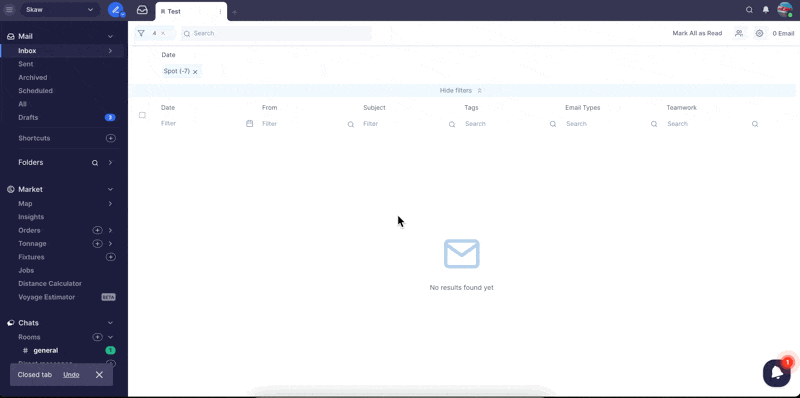800x398 pixels.
Task: Open the calendar icon in Date filter
Action: 249,123
